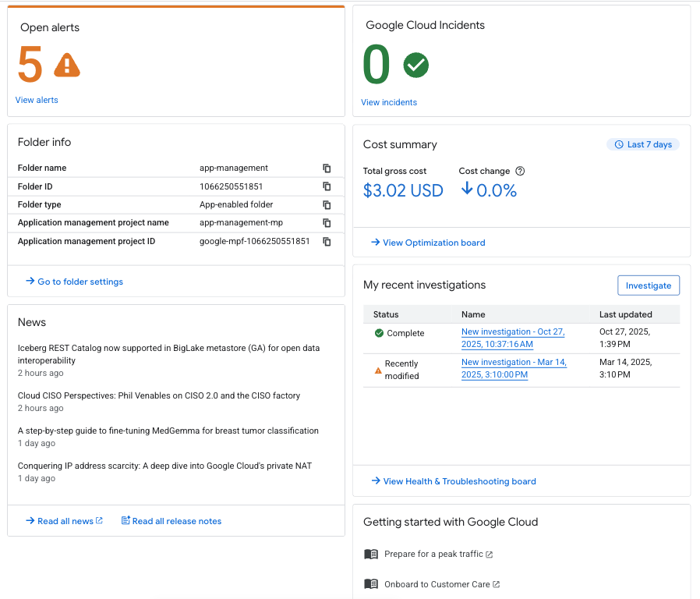Click Read all news link
Screen dimensions: 700x599
click(x=65, y=521)
